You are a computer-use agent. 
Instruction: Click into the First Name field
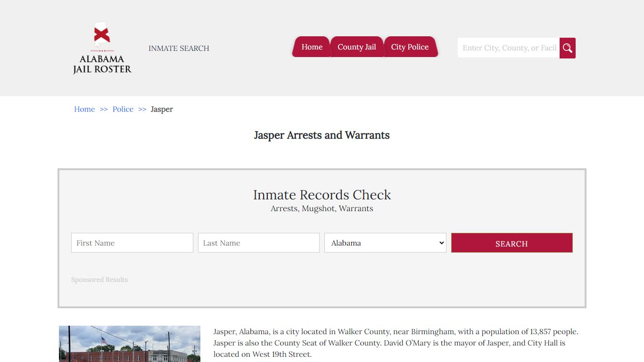pos(132,243)
